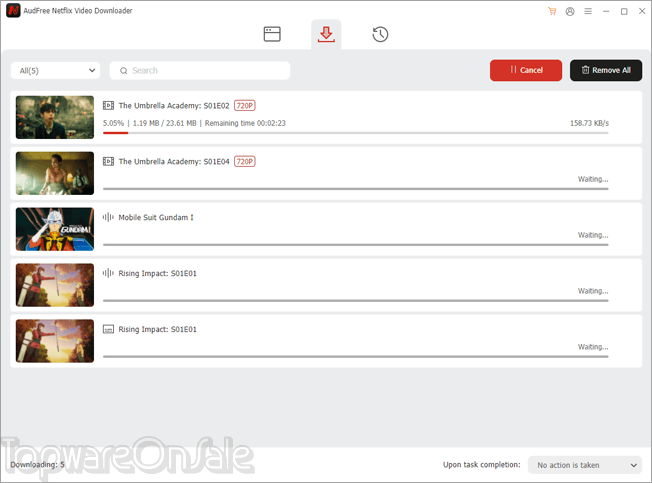Screen dimensions: 652x483
Task: Select title The Umbrella Academy: S01E04
Action: coord(174,161)
